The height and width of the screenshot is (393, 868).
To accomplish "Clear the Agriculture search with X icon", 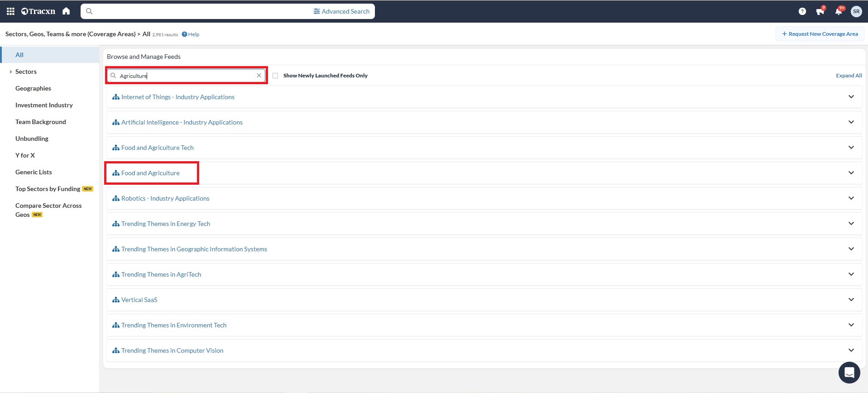I will (259, 76).
